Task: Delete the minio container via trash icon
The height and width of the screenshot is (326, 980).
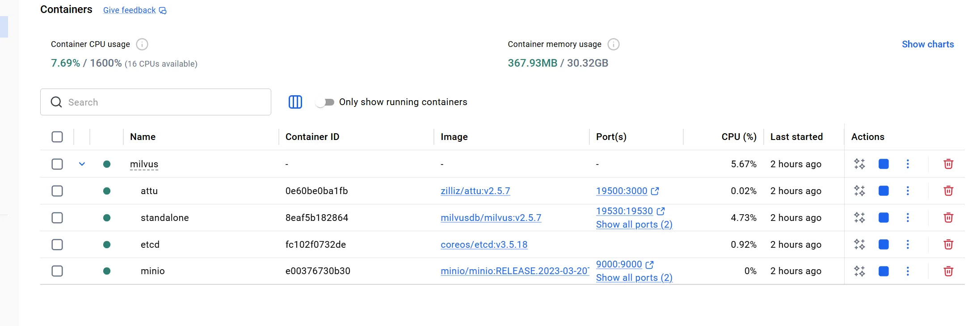Action: [948, 271]
